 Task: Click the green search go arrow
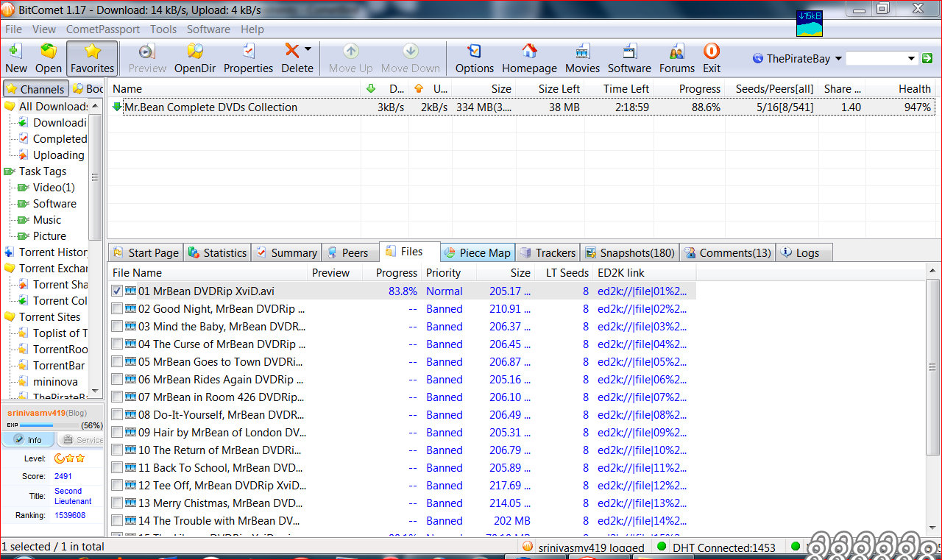(927, 58)
